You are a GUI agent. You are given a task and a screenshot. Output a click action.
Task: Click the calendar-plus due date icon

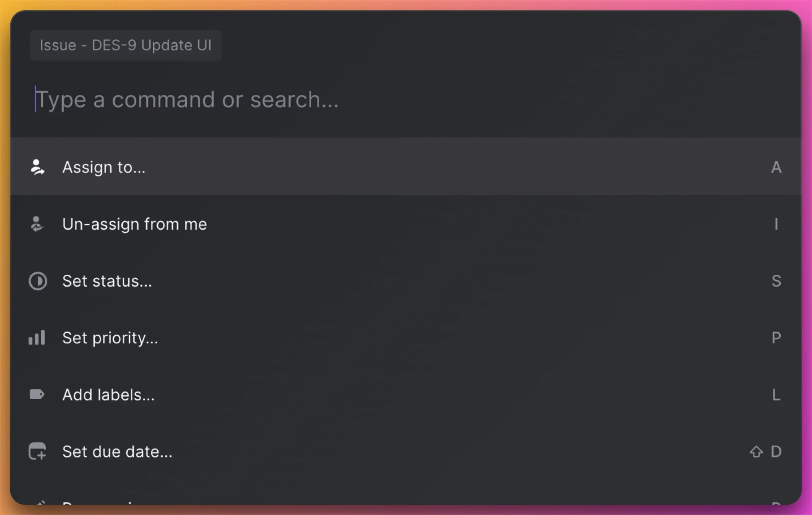(37, 452)
